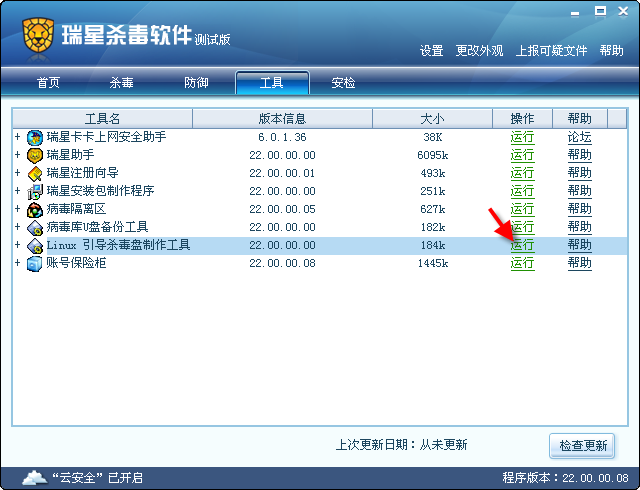Click the 6095k size cell
The image size is (640, 490).
pyautogui.click(x=433, y=155)
